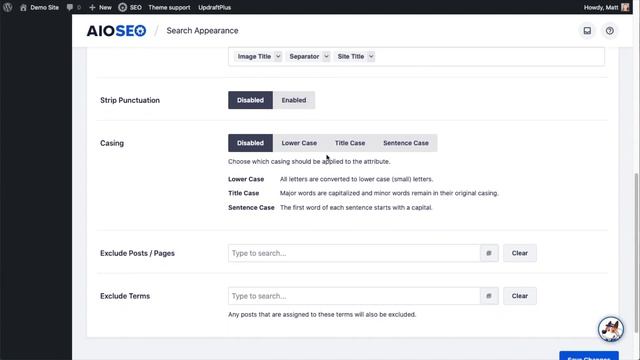Image resolution: width=640 pixels, height=360 pixels.
Task: Open the WordPress logo menu
Action: (7, 7)
